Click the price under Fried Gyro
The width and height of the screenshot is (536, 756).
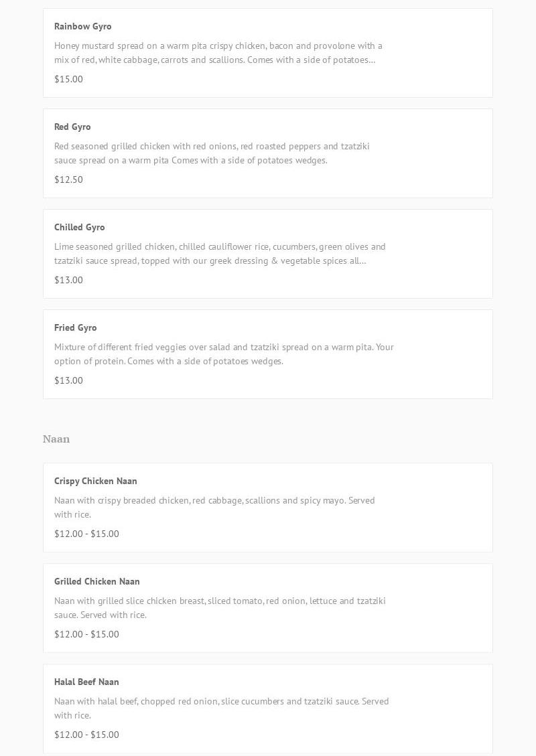click(x=68, y=380)
